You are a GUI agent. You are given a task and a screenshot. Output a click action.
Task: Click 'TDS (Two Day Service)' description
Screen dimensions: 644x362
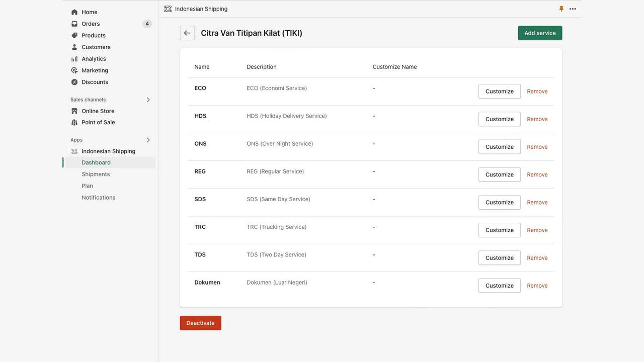point(276,254)
